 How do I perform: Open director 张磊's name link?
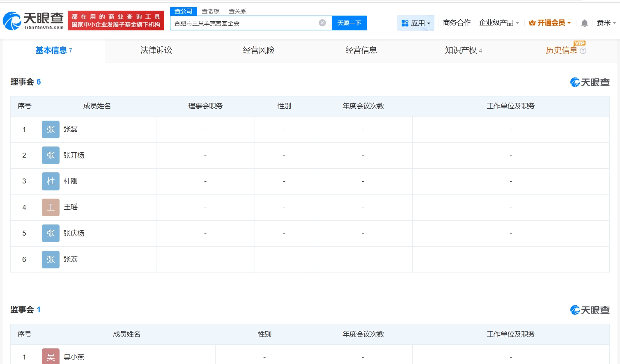[71, 129]
